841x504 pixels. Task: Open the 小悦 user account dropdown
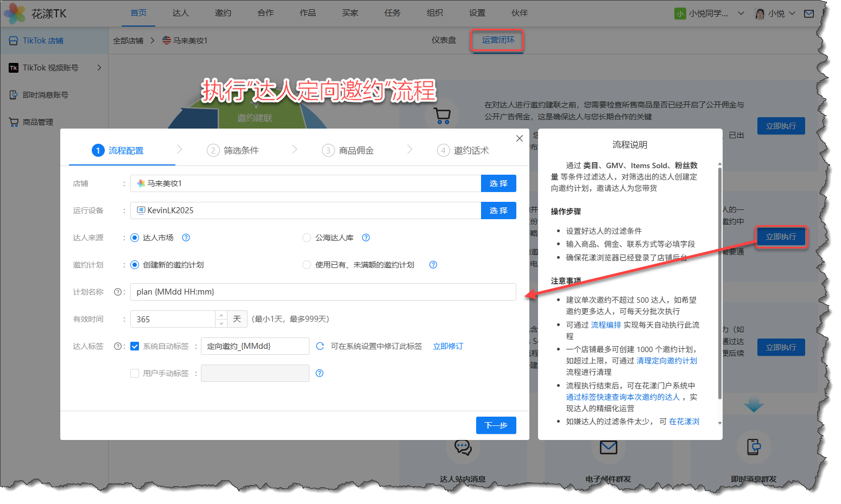[775, 14]
